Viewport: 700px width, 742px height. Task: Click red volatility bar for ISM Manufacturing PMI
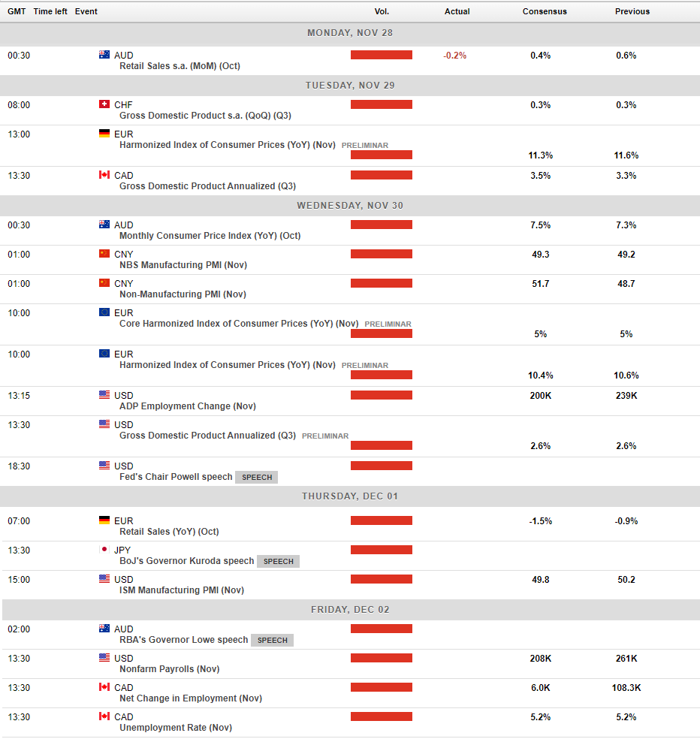[382, 579]
